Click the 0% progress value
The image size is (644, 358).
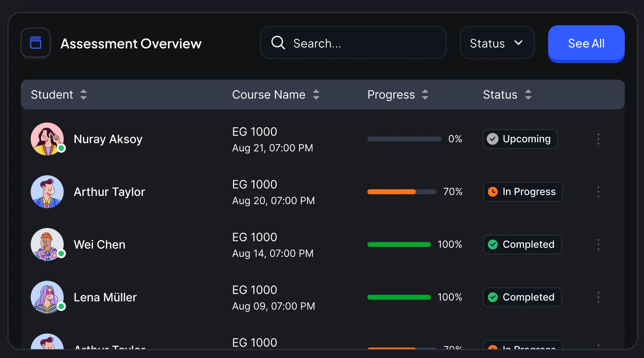(x=455, y=139)
